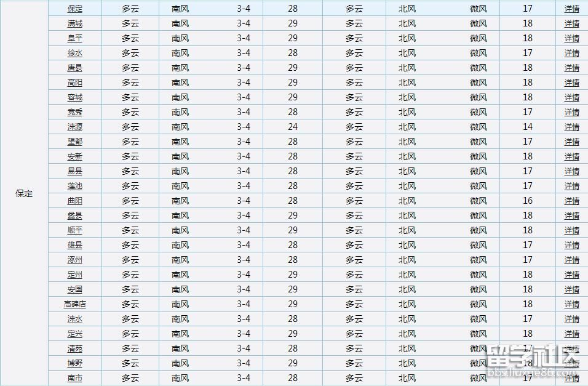
Task: Click the 保定 region label cell
Action: (23, 193)
